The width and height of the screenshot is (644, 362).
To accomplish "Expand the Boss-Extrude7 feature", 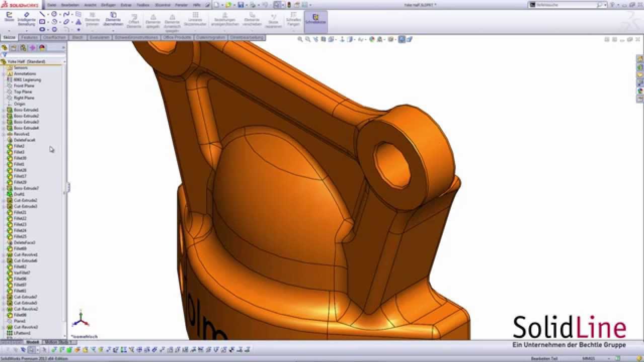I will pos(4,188).
